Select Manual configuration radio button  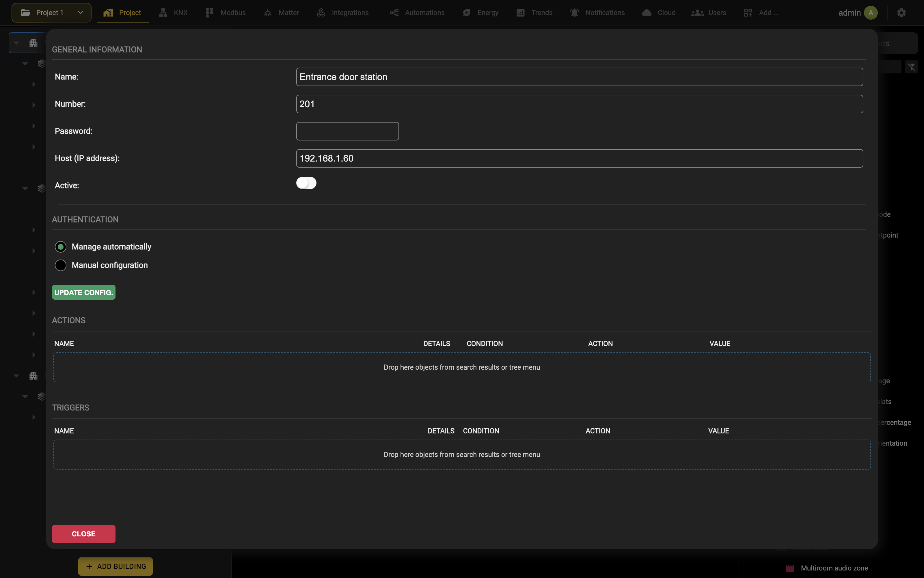point(61,265)
